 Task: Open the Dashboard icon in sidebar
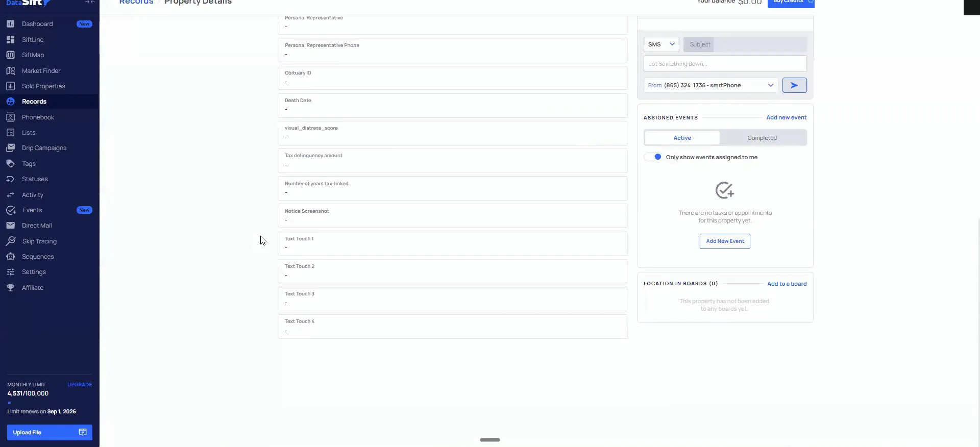tap(10, 24)
